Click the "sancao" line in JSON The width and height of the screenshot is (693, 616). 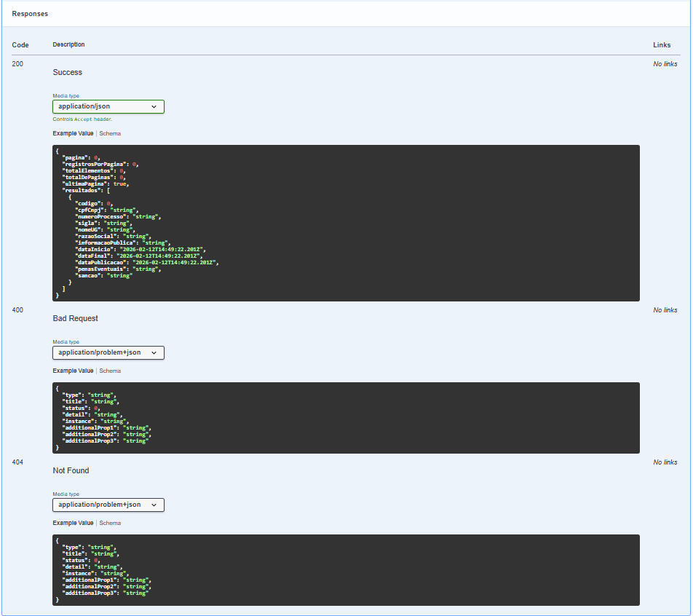pyautogui.click(x=103, y=276)
